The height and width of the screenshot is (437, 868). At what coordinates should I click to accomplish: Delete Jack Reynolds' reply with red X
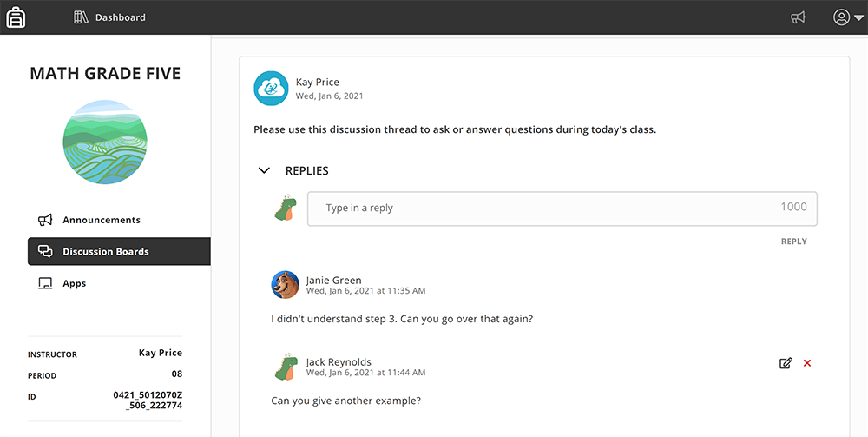click(x=807, y=363)
